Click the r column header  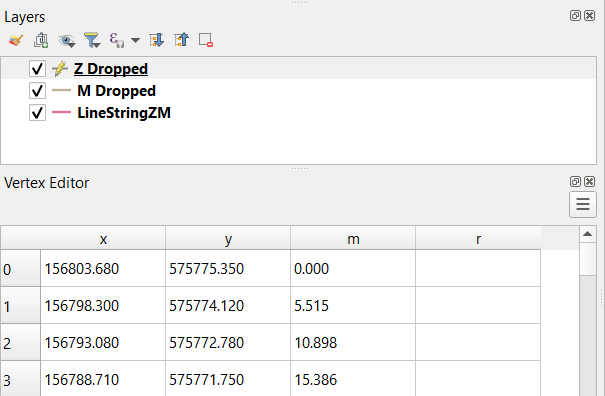(478, 239)
